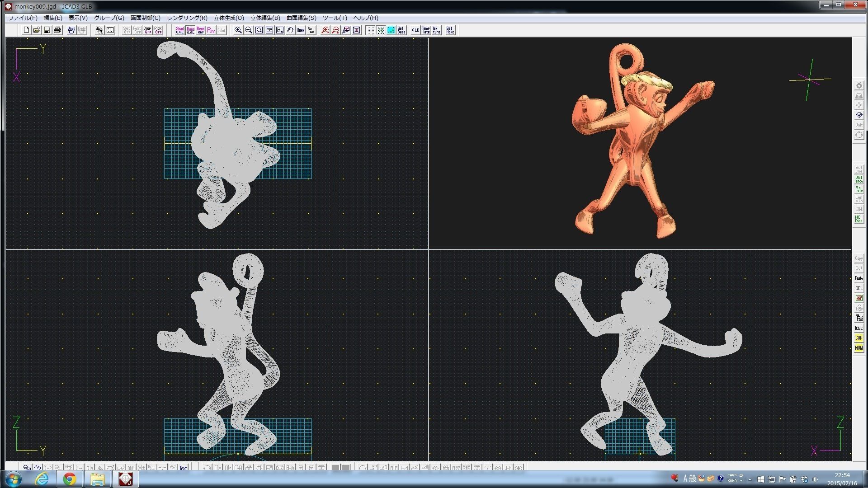Click the Text tool in bottom toolbar
Viewport: 868px width, 488px height.
[183, 468]
